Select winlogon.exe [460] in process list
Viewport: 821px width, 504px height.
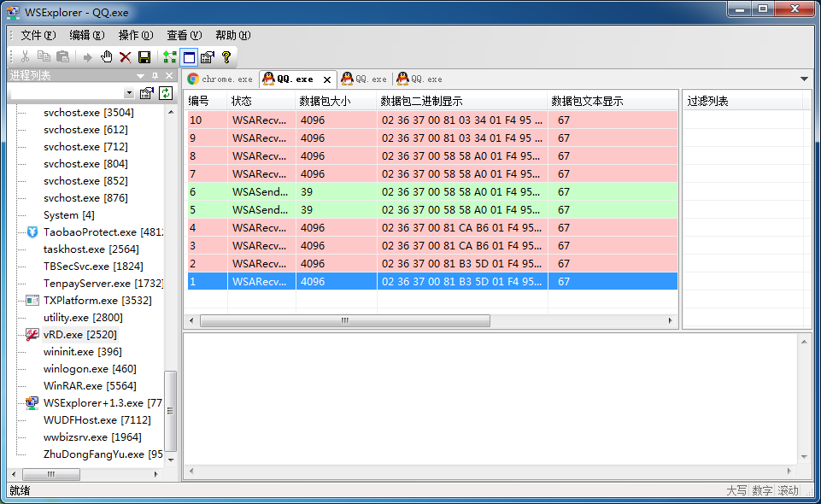click(90, 368)
